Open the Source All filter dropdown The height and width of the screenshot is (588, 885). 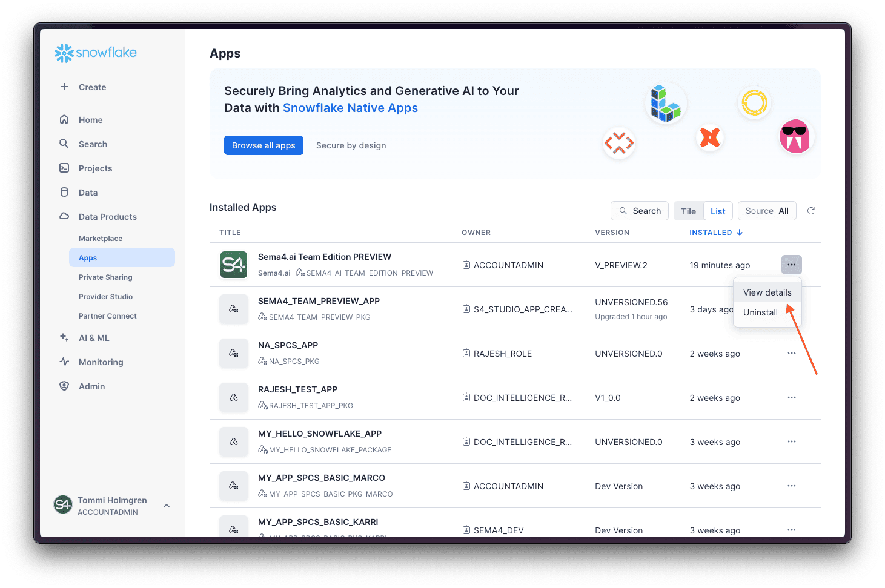(x=766, y=211)
